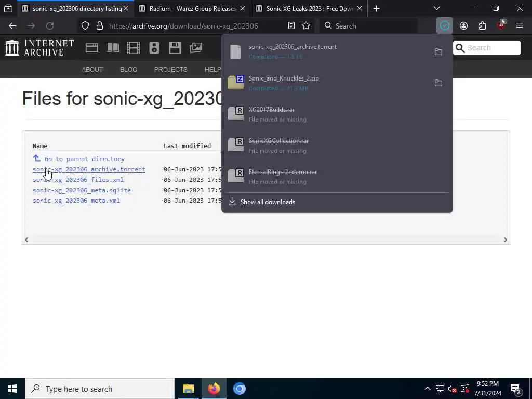Open sonic-xg_202306_meta.sqlite link
Viewport: 532px width, 399px height.
click(82, 190)
